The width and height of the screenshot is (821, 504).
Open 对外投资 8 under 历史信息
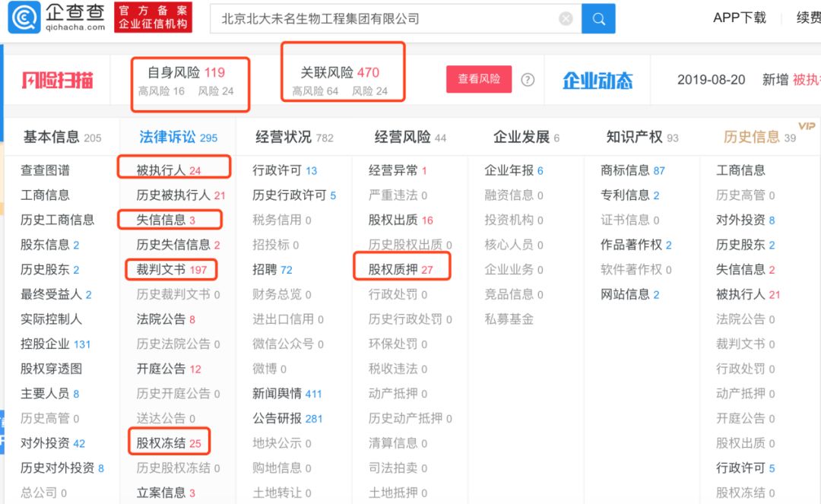tap(746, 220)
